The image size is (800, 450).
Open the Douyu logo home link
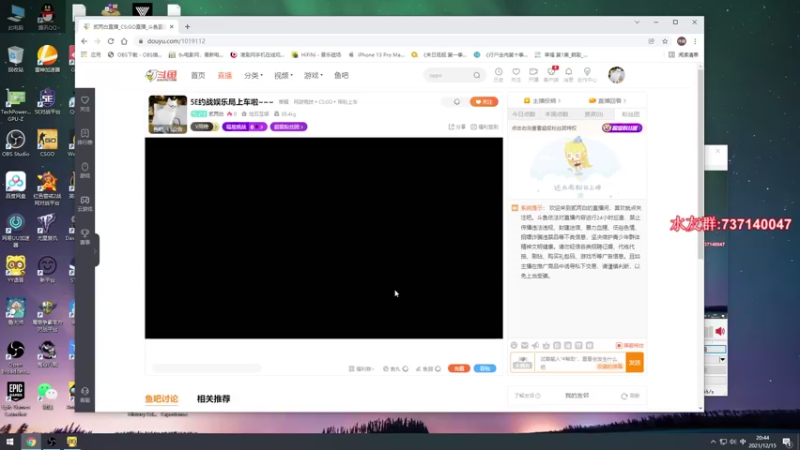tap(161, 76)
